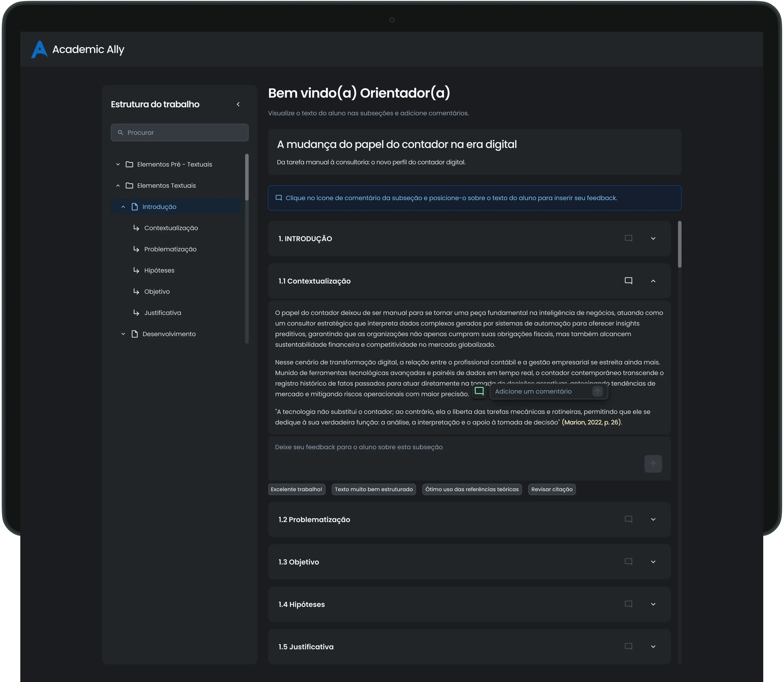The image size is (784, 682).
Task: Click the '1.5 Justificativa' section title
Action: click(x=306, y=647)
